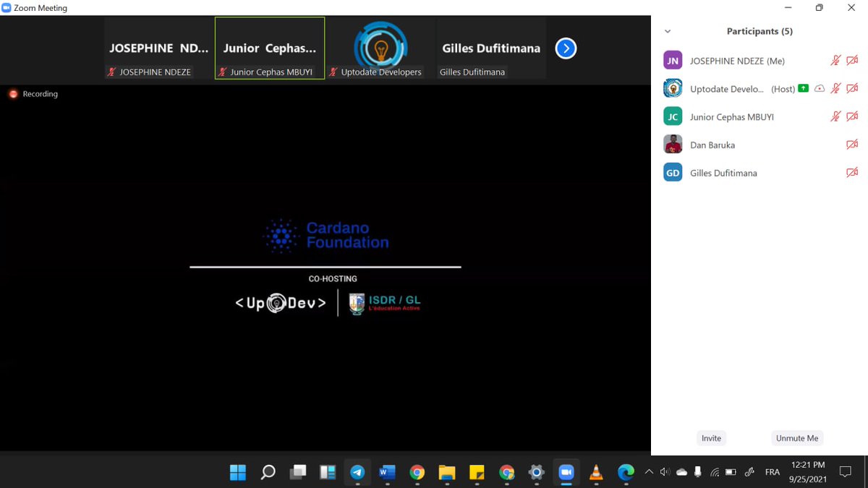Show next participants with blue arrow button

(566, 48)
